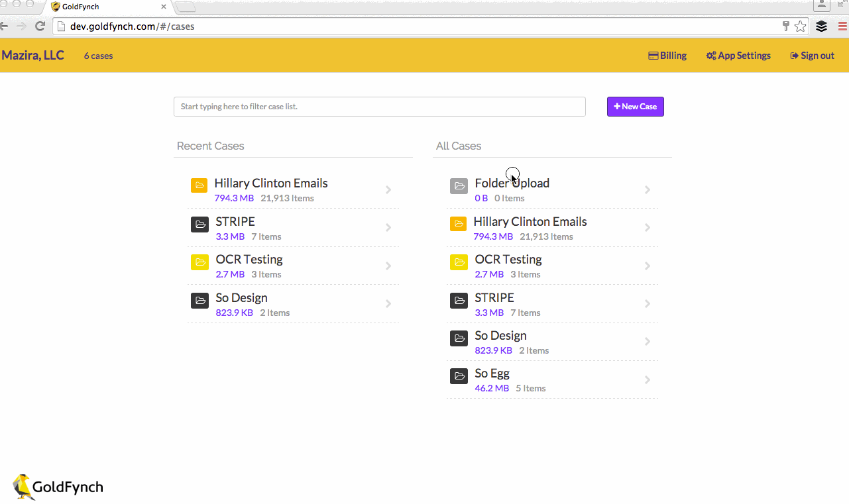This screenshot has height=504, width=849.
Task: Click the browser reload icon
Action: [x=40, y=26]
